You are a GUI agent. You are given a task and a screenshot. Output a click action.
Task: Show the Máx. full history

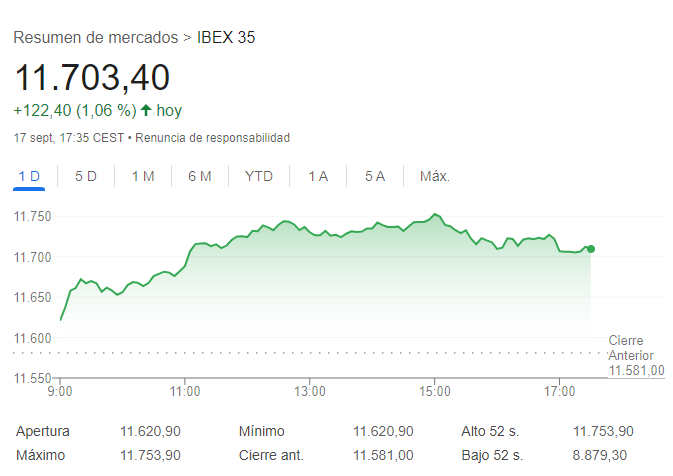coord(435,177)
